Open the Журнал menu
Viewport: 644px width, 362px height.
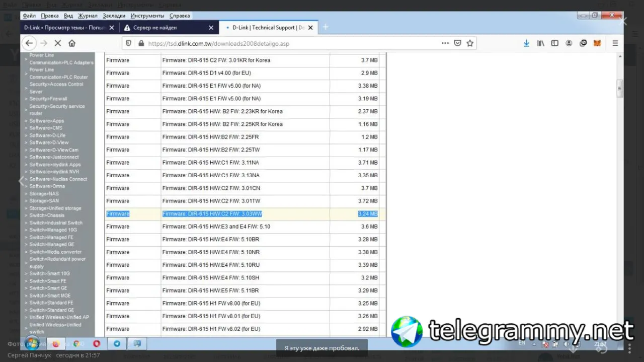(x=88, y=16)
